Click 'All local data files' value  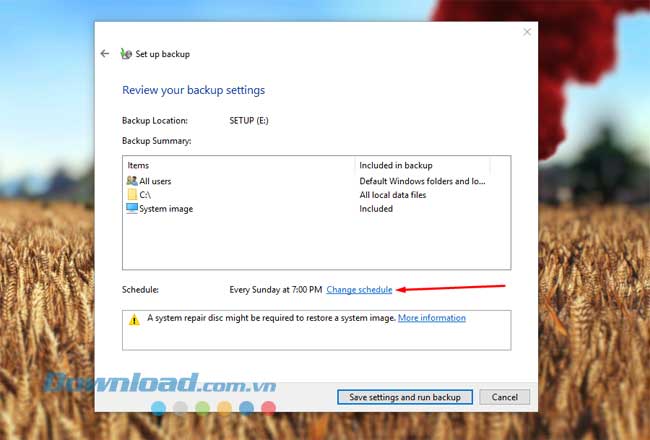pyautogui.click(x=393, y=194)
